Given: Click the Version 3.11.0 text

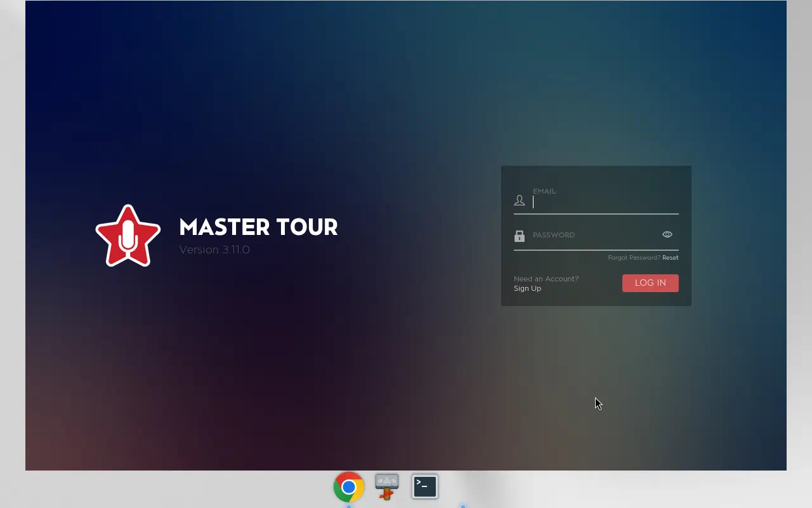Looking at the screenshot, I should click(214, 250).
